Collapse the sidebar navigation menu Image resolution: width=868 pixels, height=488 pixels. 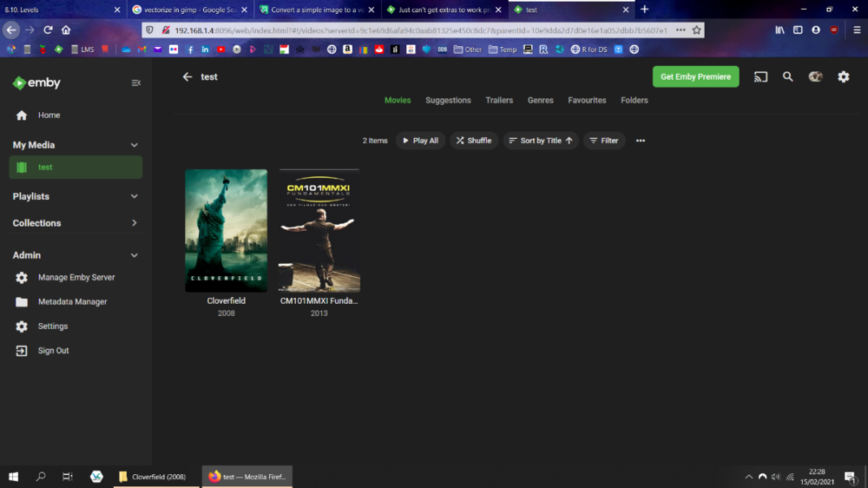click(135, 82)
